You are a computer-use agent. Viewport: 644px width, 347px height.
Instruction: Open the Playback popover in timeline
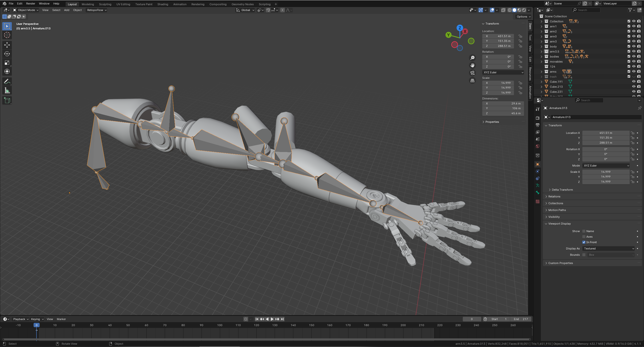click(21, 319)
